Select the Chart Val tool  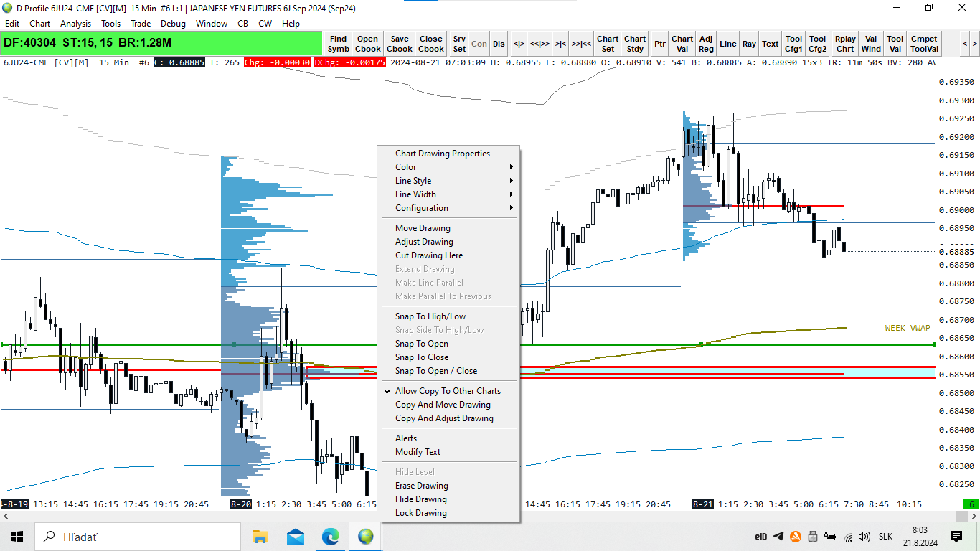click(682, 44)
